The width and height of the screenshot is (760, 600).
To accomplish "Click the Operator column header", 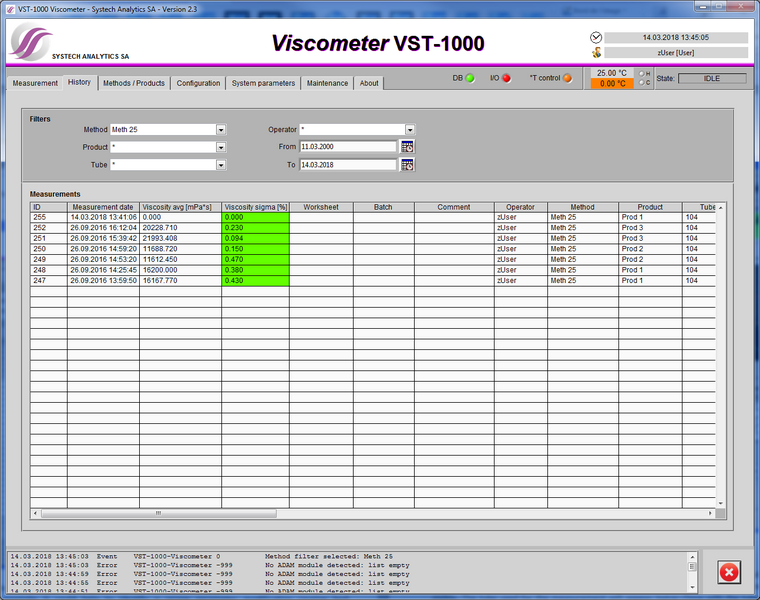I will tap(521, 207).
